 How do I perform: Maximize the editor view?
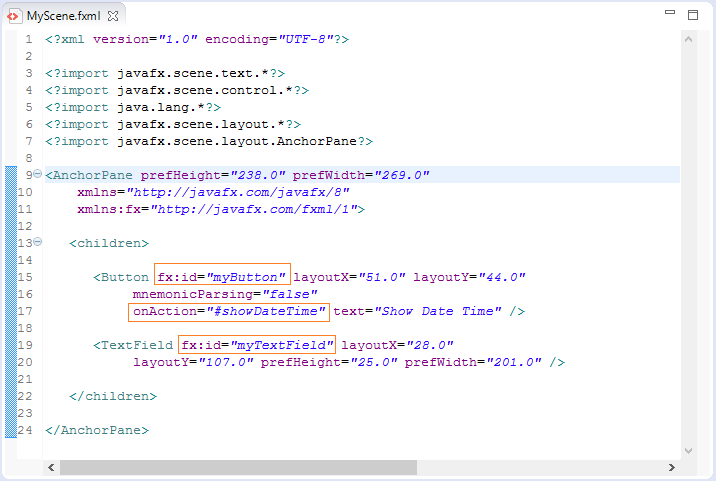pyautogui.click(x=693, y=15)
